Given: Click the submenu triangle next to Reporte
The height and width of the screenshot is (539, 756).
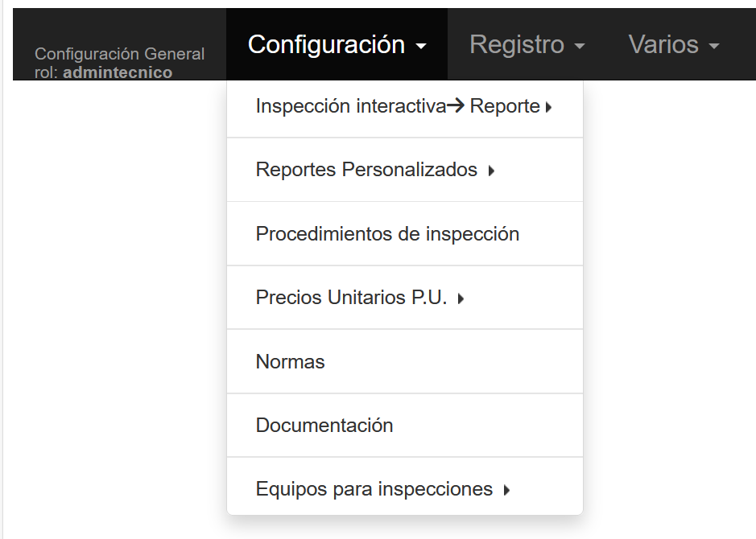Looking at the screenshot, I should point(549,107).
